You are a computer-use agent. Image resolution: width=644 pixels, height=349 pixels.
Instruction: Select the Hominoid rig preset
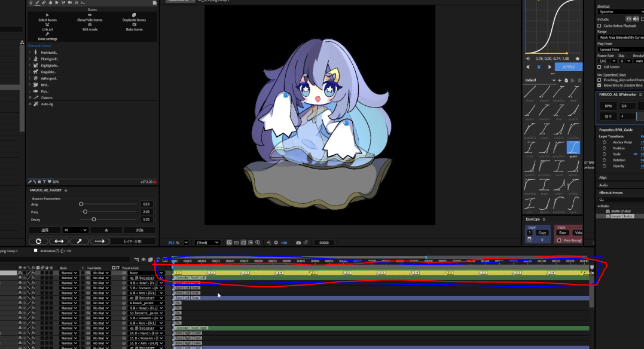(x=45, y=52)
